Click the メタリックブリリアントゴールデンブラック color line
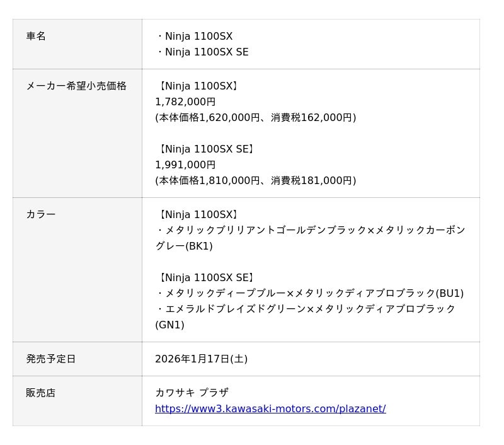This screenshot has height=445, width=504. [x=310, y=231]
